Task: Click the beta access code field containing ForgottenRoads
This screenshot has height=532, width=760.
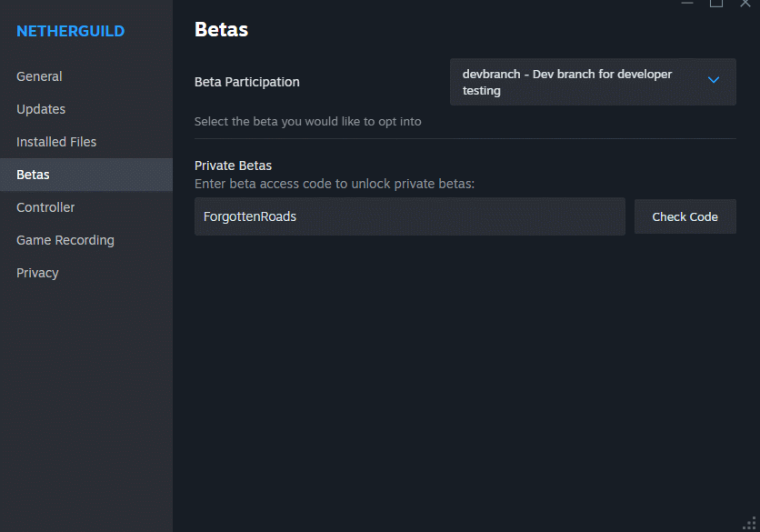Action: click(409, 216)
